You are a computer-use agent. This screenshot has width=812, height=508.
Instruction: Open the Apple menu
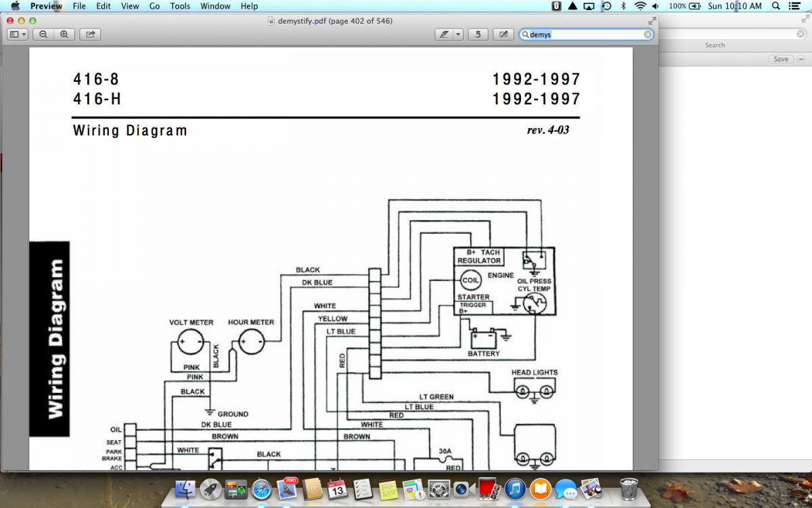click(x=15, y=6)
